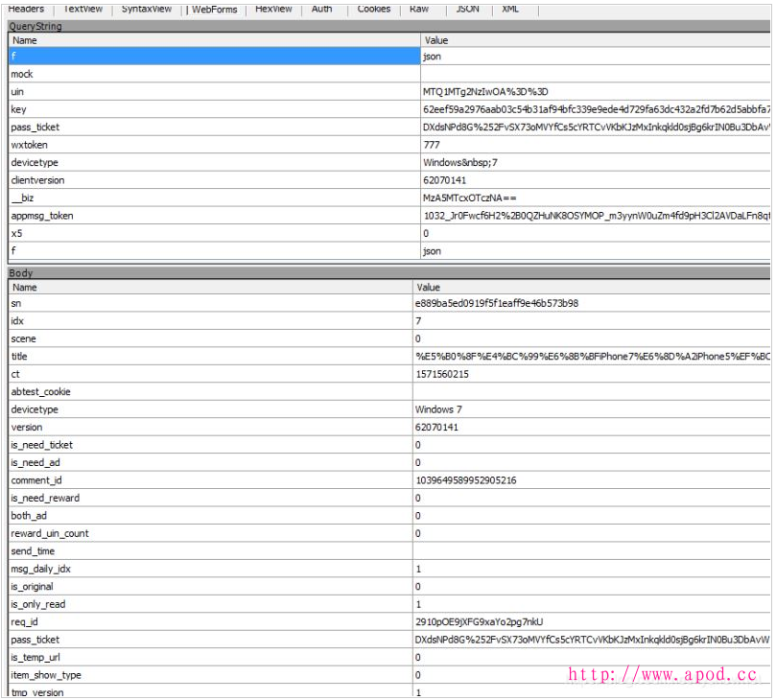Click the __biz value MzA5MTcxOTczNA==
The height and width of the screenshot is (700, 776).
point(462,198)
